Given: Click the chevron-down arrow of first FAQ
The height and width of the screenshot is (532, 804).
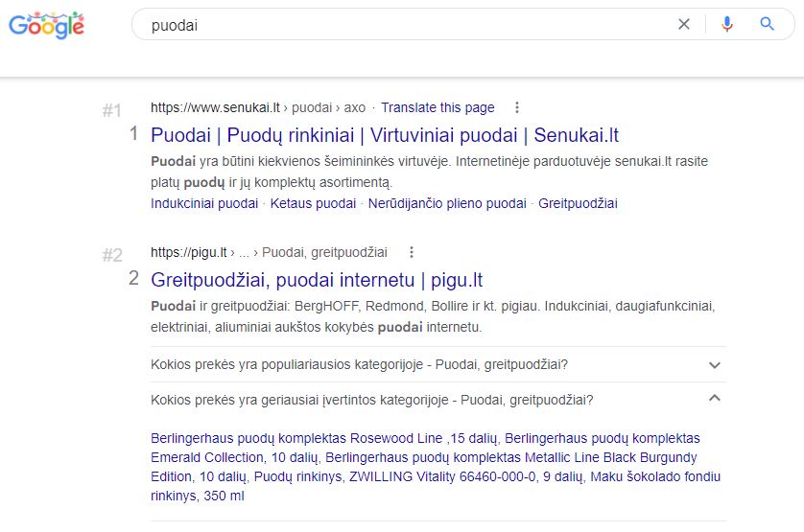Looking at the screenshot, I should click(x=714, y=365).
